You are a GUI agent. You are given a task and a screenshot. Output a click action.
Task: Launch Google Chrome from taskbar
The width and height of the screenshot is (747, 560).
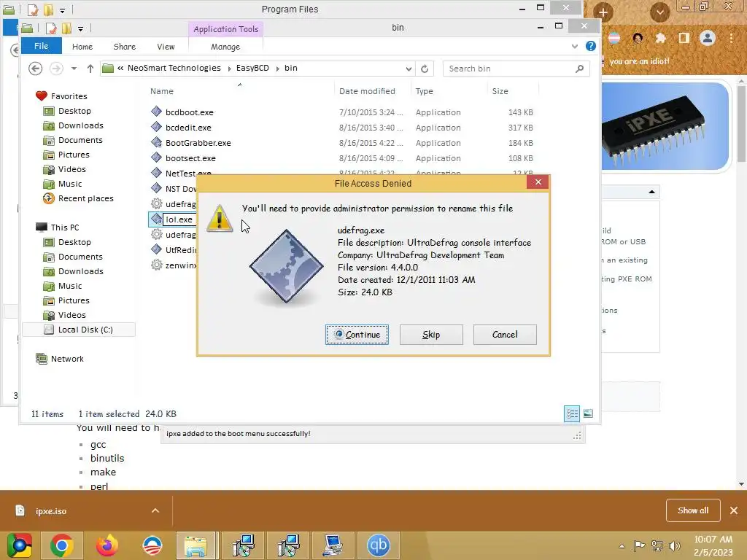click(61, 545)
